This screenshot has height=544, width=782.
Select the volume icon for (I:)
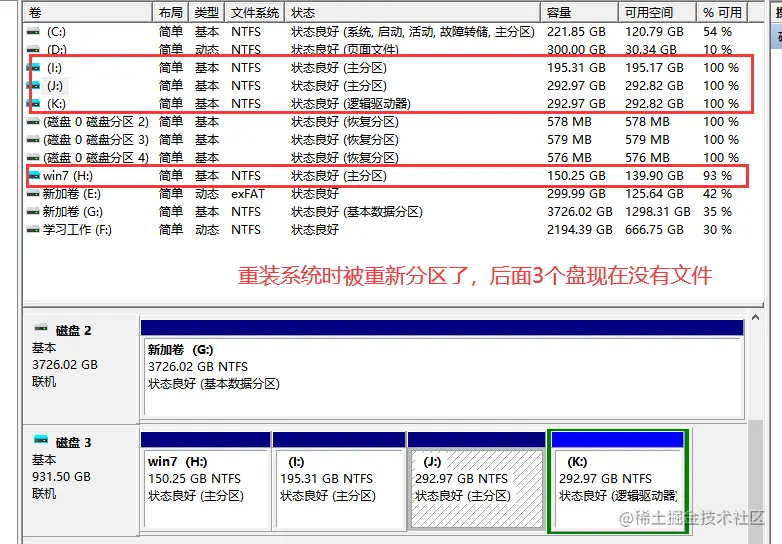(33, 68)
